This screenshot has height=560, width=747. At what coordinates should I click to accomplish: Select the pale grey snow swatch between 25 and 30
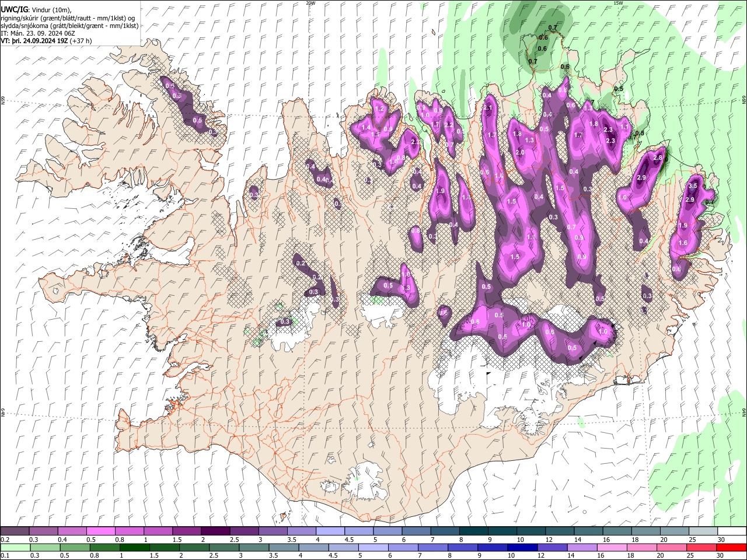coord(703,531)
